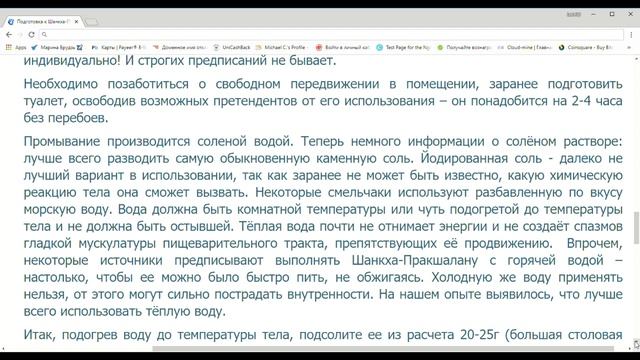Viewport: 640px width, 360px height.
Task: Click the horizontal scrollbar thumb
Action: [383, 349]
